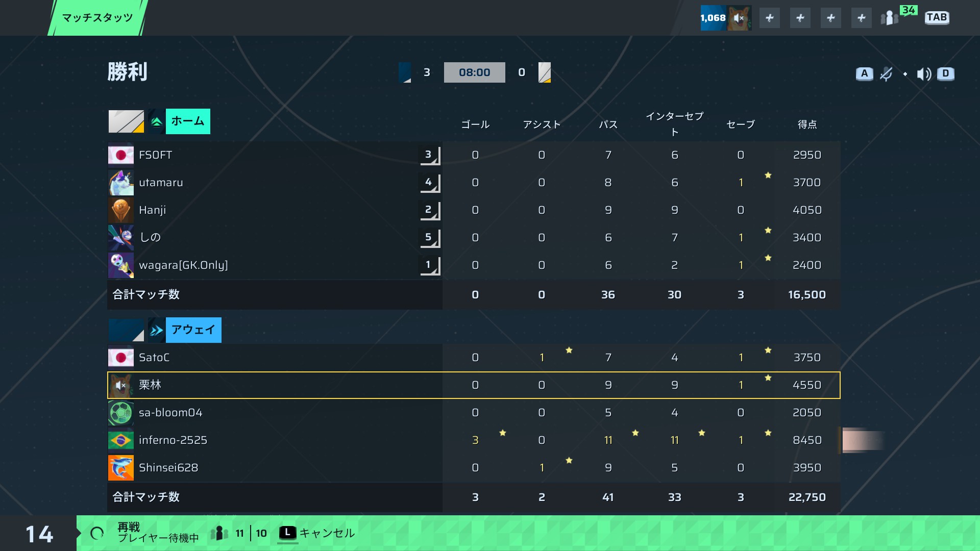Add a party member with the first plus slot

pyautogui.click(x=770, y=18)
